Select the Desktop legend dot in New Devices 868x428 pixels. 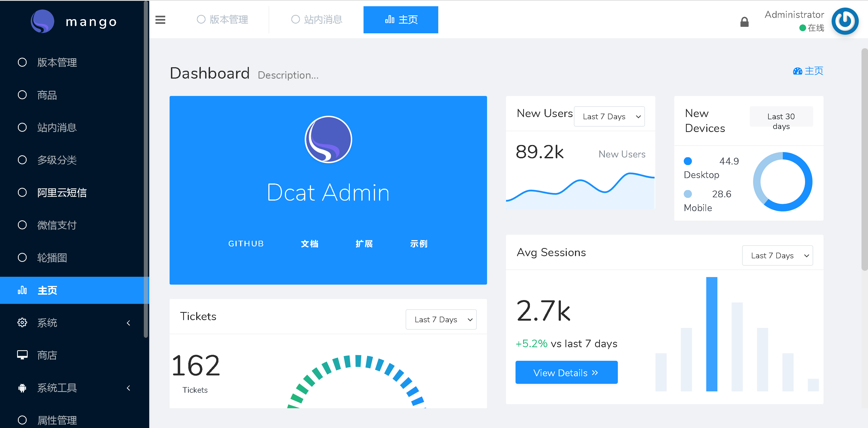tap(687, 161)
